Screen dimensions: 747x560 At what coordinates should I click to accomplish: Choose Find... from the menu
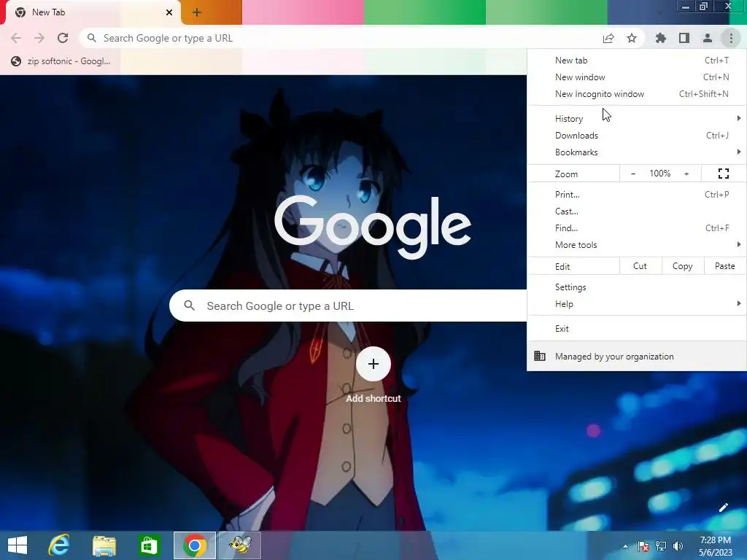point(637,228)
